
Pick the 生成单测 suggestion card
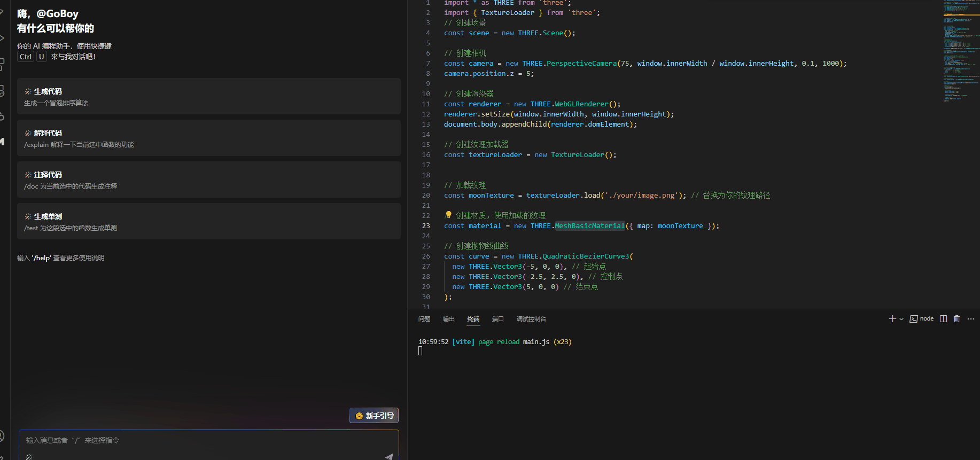pyautogui.click(x=208, y=222)
